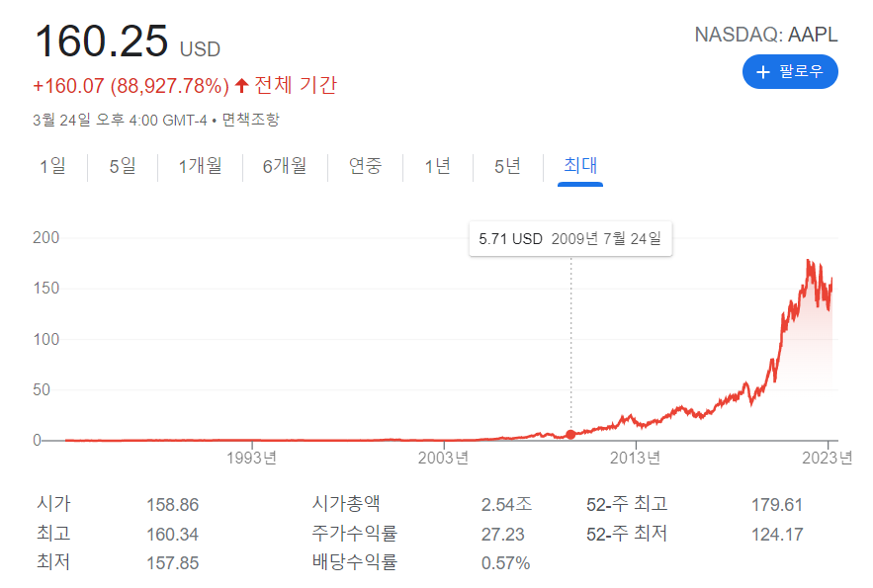Click the 52-주 최고 value 179.61
This screenshot has width=873, height=588.
777,505
